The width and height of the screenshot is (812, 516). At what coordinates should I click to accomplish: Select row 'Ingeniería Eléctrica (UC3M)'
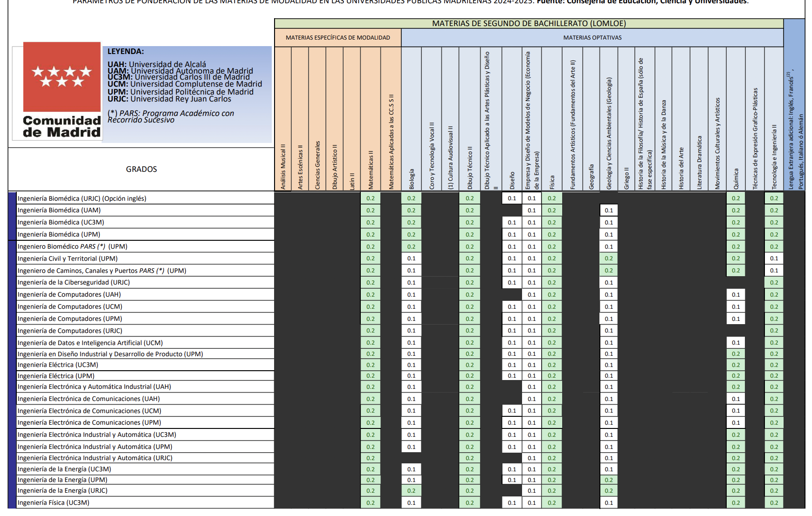point(145,365)
